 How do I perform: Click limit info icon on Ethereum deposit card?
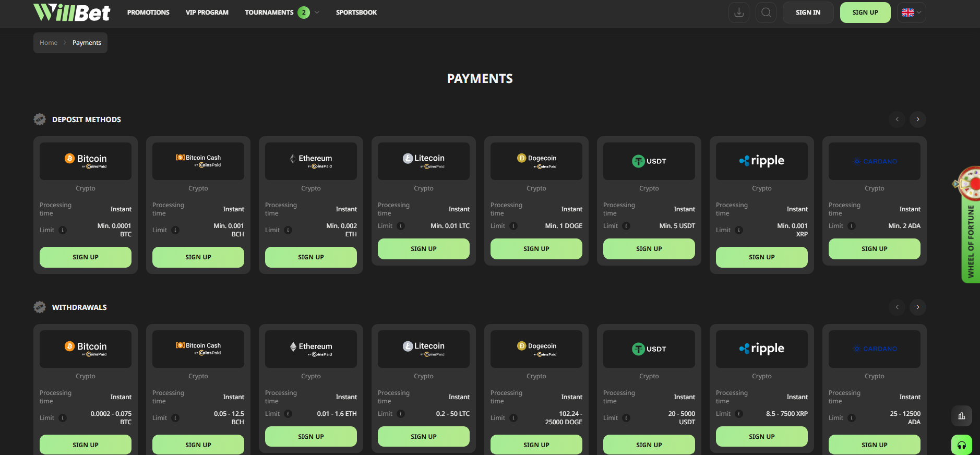288,230
